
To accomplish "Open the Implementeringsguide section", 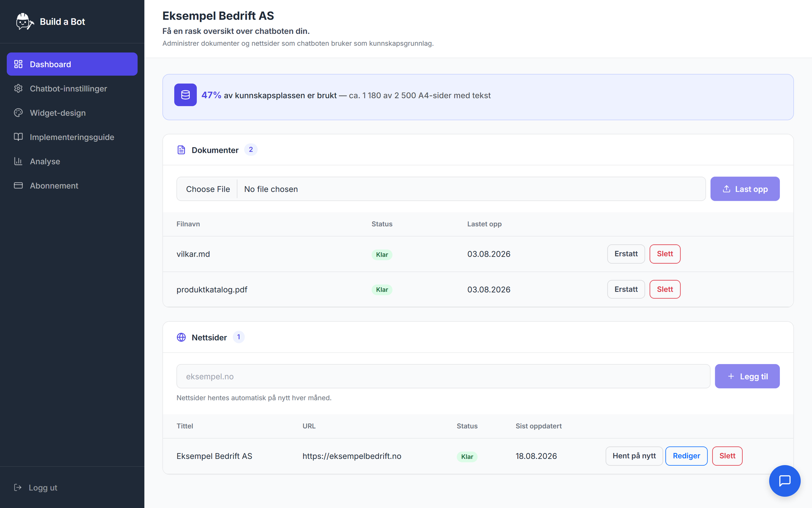I will click(x=72, y=137).
